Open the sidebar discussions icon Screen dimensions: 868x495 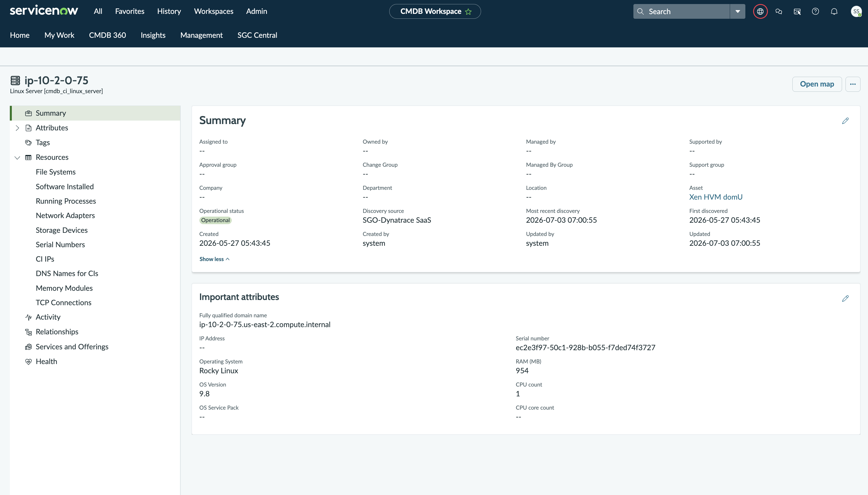coord(797,12)
